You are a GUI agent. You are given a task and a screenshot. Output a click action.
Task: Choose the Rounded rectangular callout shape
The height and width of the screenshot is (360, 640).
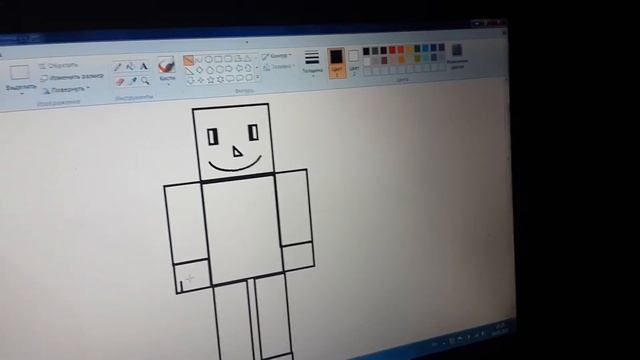[229, 78]
